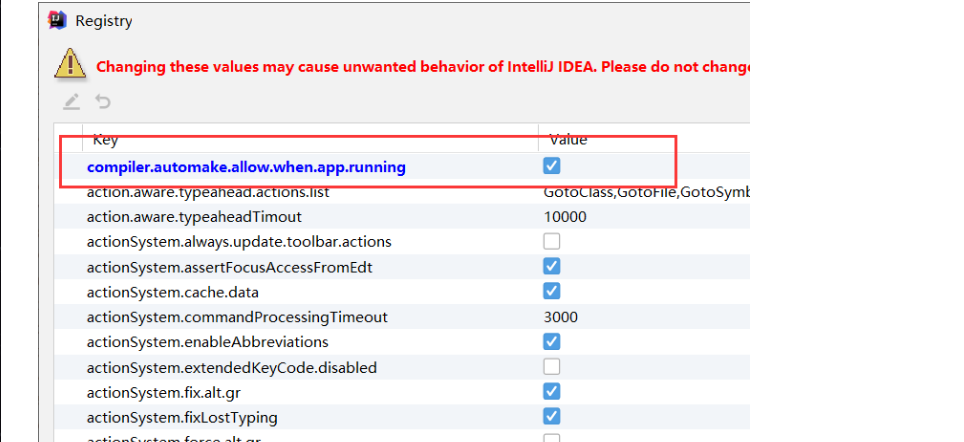Click the GotoClass,GotoFile value cell
The height and width of the screenshot is (442, 964).
click(646, 192)
